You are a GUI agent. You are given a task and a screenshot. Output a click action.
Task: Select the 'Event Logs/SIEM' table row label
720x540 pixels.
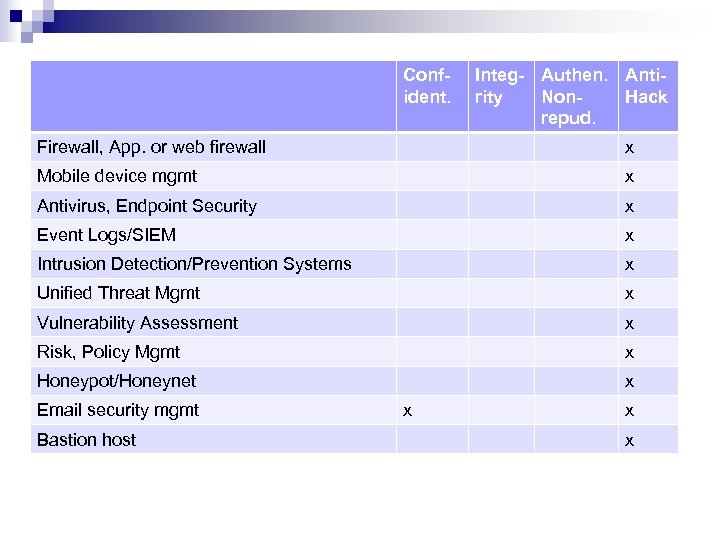[106, 235]
